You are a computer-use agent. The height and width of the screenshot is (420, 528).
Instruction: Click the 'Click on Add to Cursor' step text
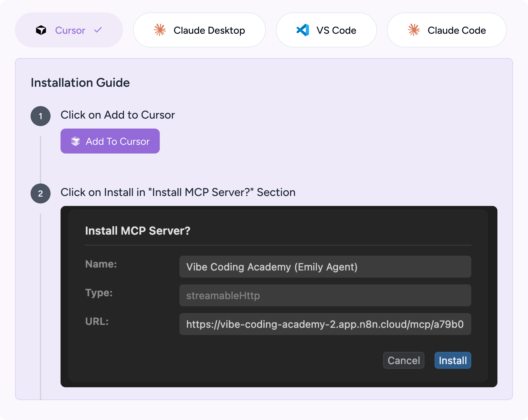click(x=117, y=115)
